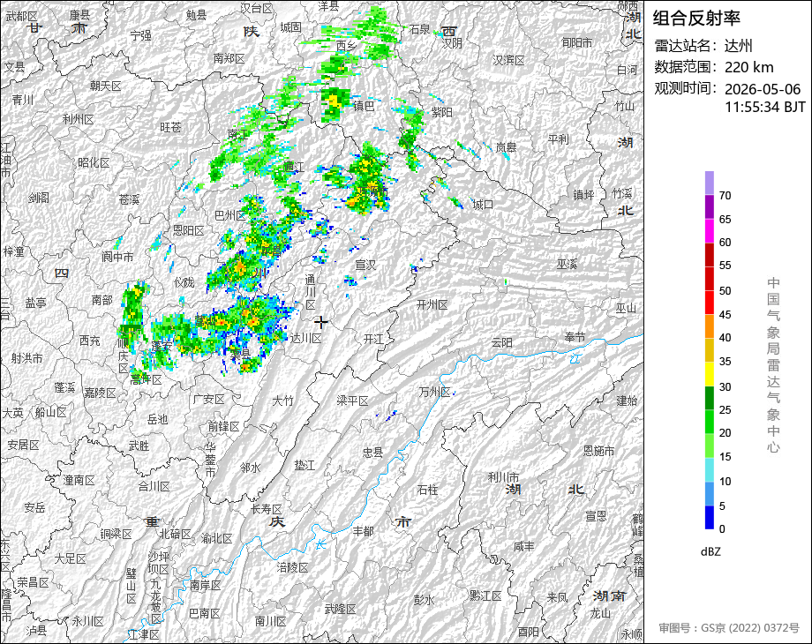Select the light blue 5–10 dBZ swatch
Screen dimensions: 812x644
(x=710, y=493)
